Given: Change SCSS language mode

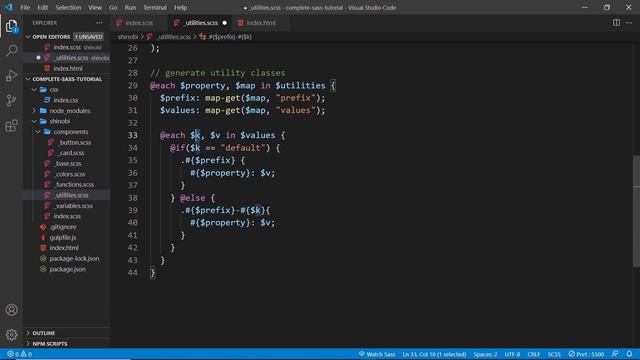Looking at the screenshot, I should [x=554, y=354].
